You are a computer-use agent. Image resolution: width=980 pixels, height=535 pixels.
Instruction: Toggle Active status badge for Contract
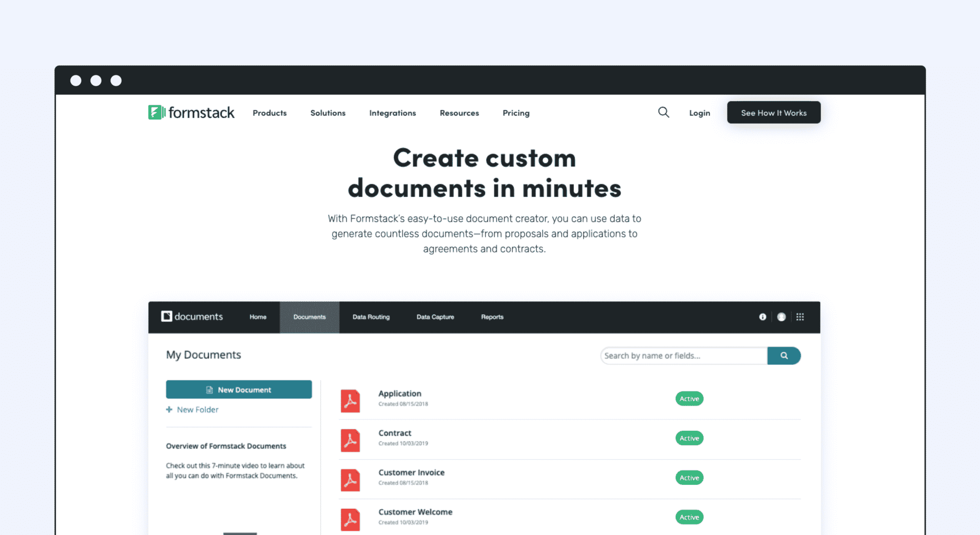click(x=689, y=438)
